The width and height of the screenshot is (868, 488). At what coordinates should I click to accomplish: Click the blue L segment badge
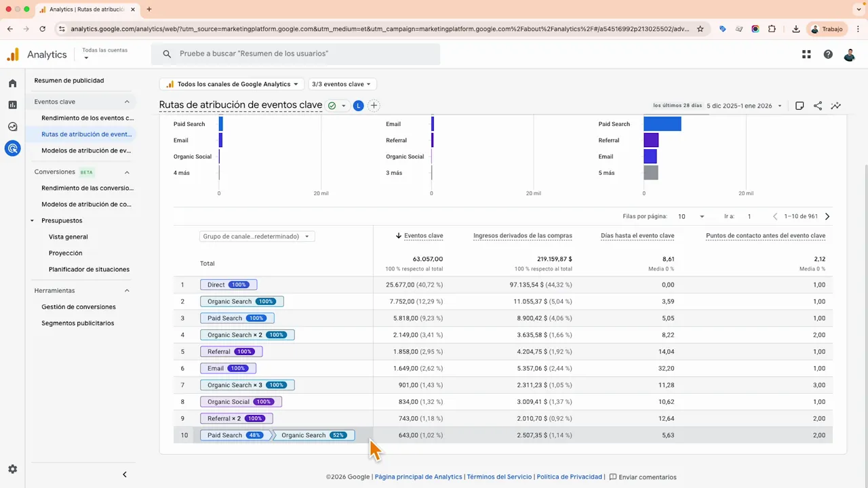(359, 106)
